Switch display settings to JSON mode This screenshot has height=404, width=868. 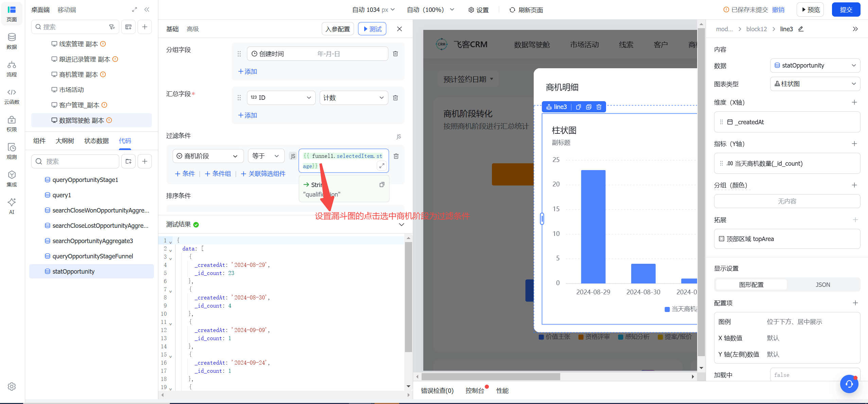pyautogui.click(x=822, y=284)
